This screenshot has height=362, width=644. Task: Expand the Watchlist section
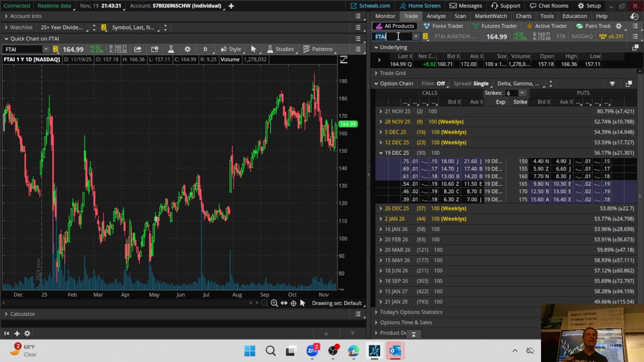(x=6, y=27)
